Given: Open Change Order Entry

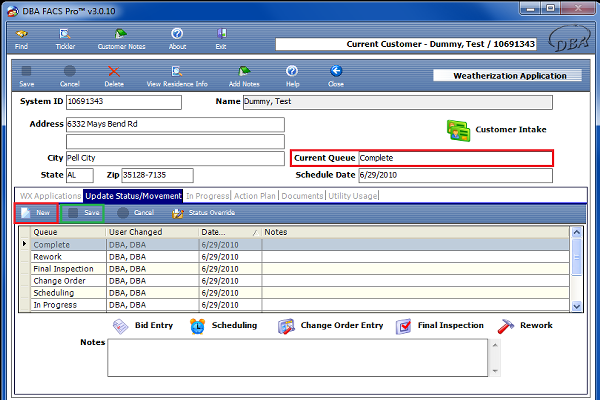Looking at the screenshot, I should pyautogui.click(x=331, y=326).
